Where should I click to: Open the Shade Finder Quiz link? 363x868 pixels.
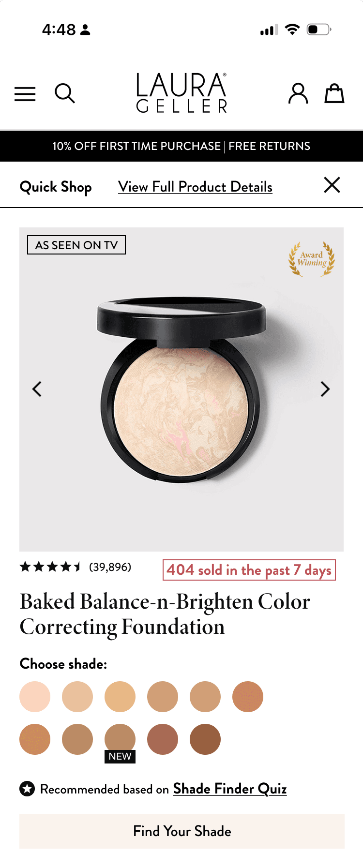pos(230,789)
